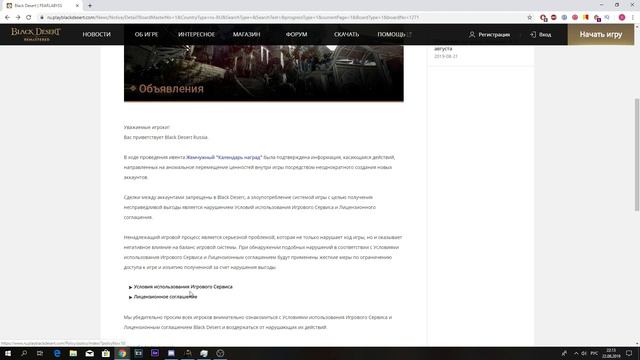Open the Windows Start menu
640x360 pixels.
pyautogui.click(x=8, y=353)
